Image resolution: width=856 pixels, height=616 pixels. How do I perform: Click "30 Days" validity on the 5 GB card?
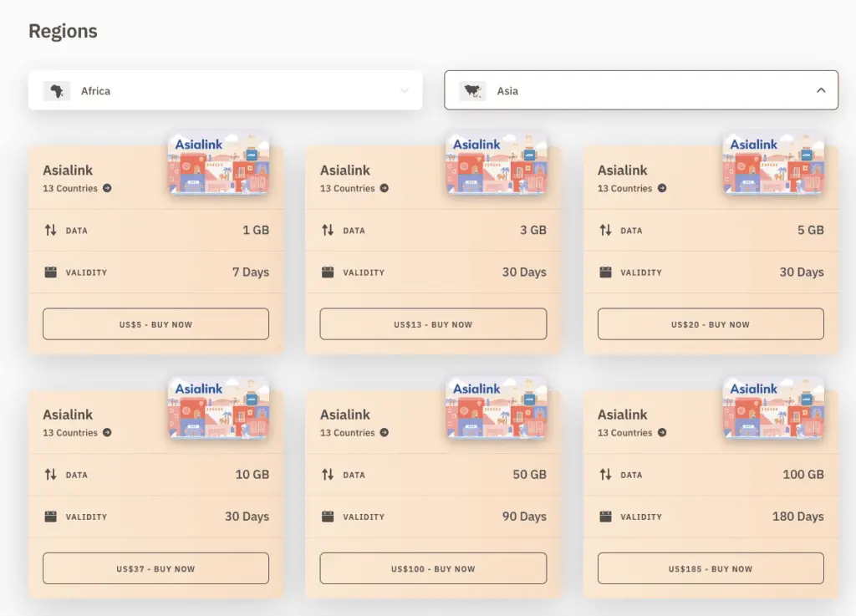(802, 272)
